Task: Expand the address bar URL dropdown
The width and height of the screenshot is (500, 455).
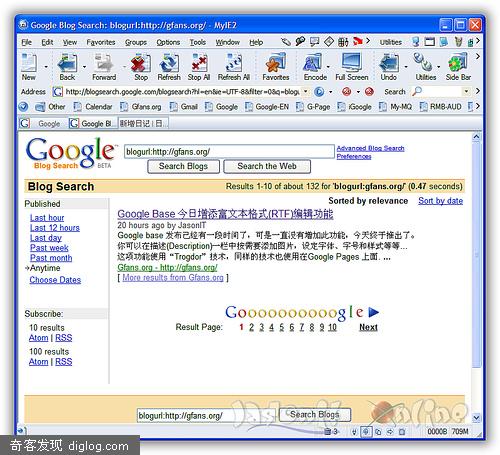Action: (x=306, y=91)
